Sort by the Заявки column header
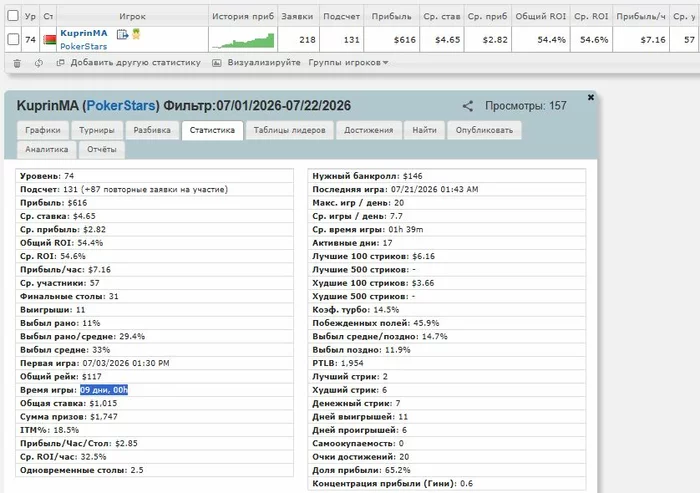The image size is (700, 493). coord(297,16)
